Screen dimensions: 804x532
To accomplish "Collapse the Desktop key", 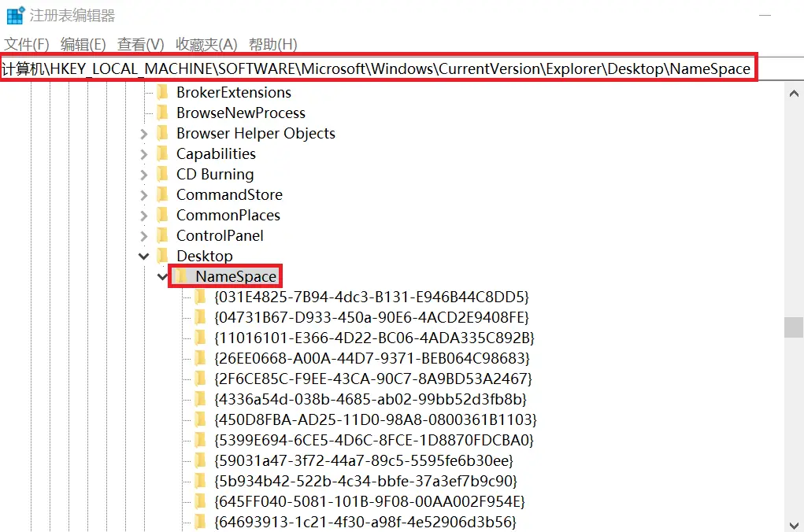I will [144, 256].
